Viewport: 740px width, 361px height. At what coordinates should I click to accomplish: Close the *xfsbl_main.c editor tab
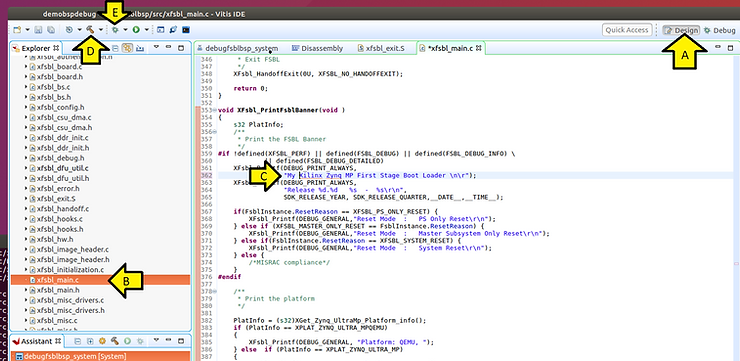[x=478, y=48]
